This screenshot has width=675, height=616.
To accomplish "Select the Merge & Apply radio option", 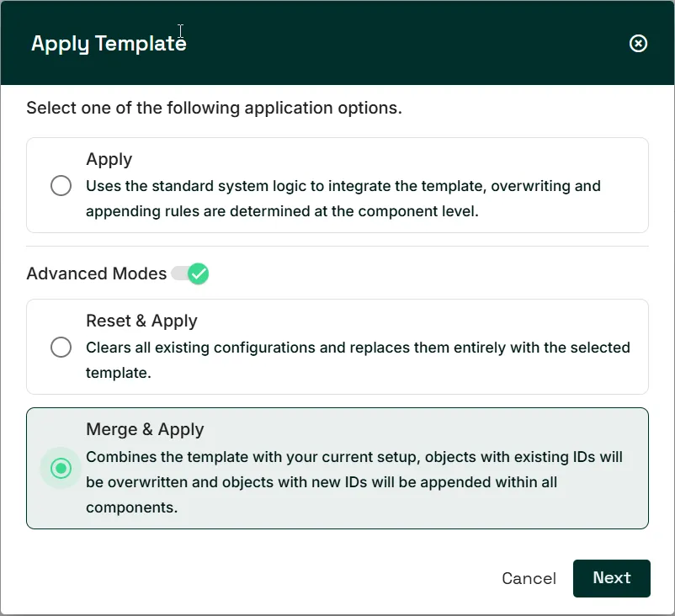I will (x=61, y=468).
